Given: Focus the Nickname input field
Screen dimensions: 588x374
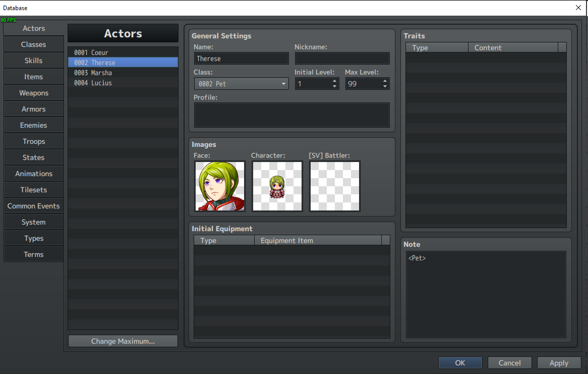Looking at the screenshot, I should click(342, 59).
